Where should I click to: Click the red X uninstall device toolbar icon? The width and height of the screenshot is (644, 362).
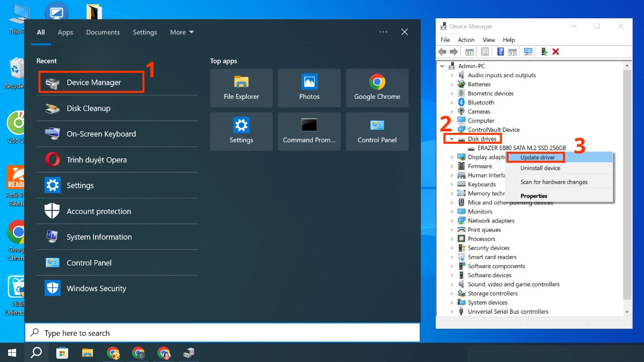[556, 52]
